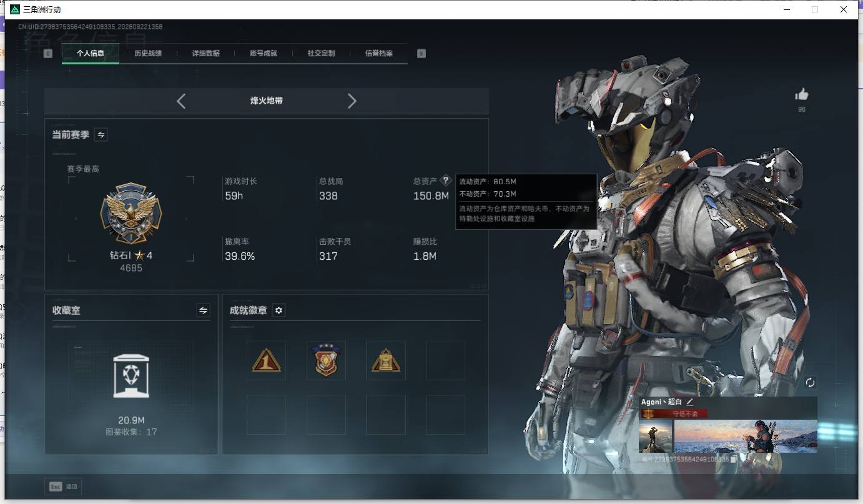Image resolution: width=863 pixels, height=504 pixels.
Task: Edit nickname with the pencil icon
Action: [689, 402]
